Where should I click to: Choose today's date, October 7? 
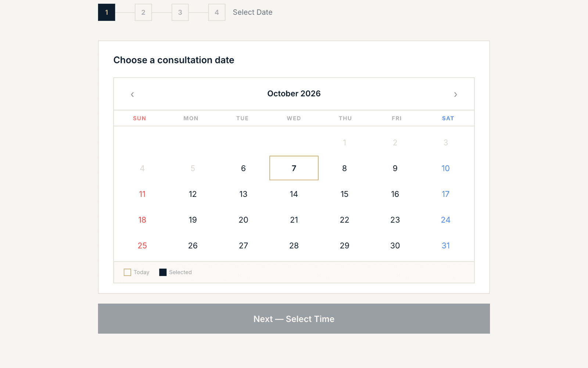[294, 168]
